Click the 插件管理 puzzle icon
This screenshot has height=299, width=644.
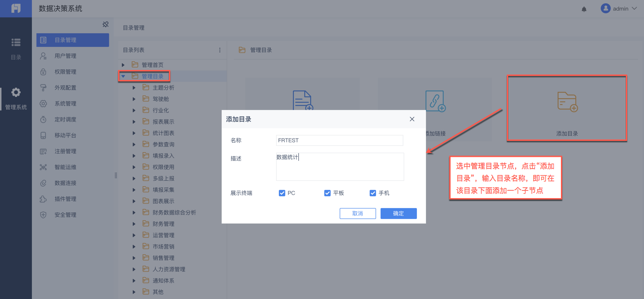43,199
